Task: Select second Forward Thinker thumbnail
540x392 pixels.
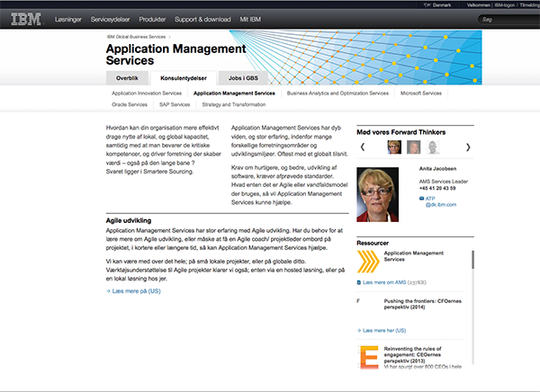Action: (413, 147)
